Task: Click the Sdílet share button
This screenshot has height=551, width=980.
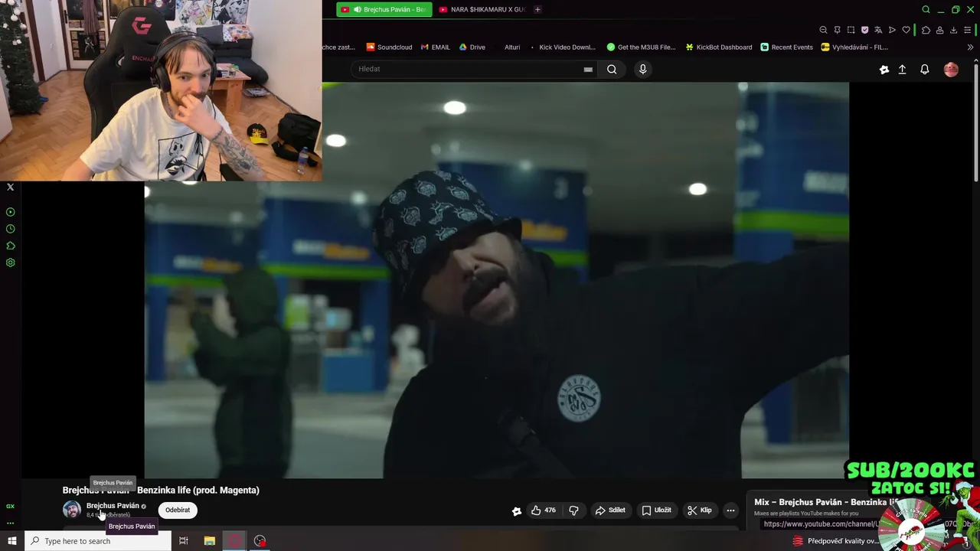Action: pyautogui.click(x=610, y=510)
